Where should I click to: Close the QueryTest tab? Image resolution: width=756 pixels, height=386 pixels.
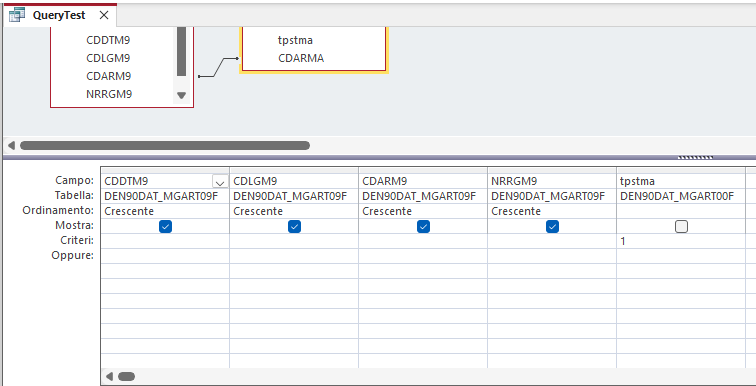104,15
